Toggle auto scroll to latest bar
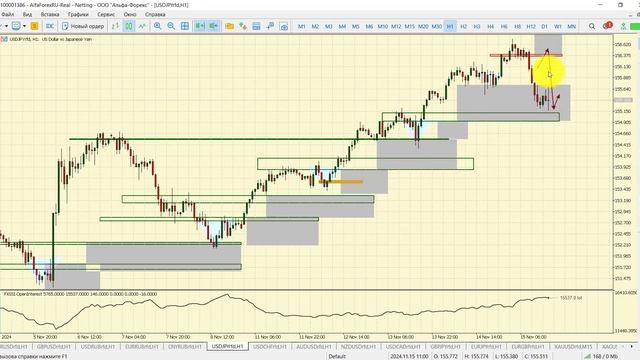 coord(200,26)
